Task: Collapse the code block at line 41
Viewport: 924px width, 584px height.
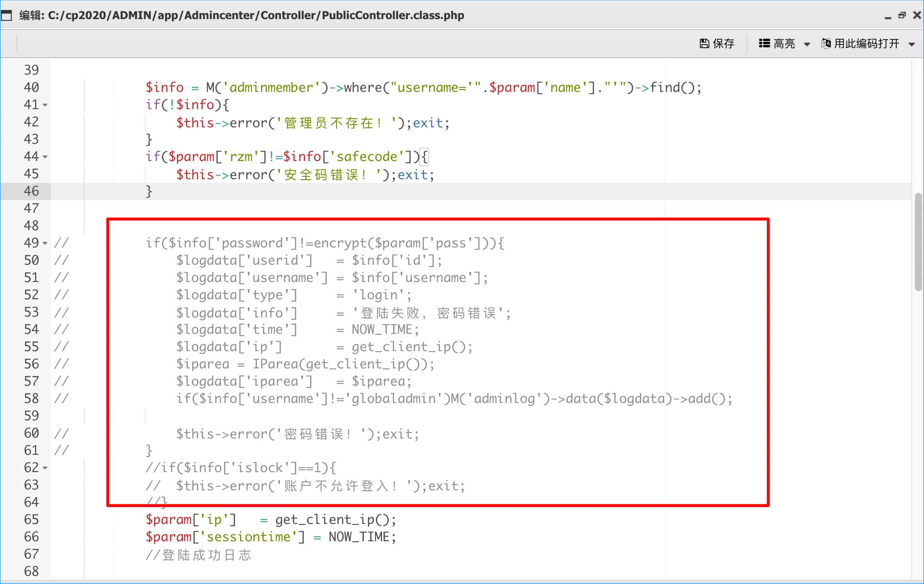Action: click(x=45, y=106)
